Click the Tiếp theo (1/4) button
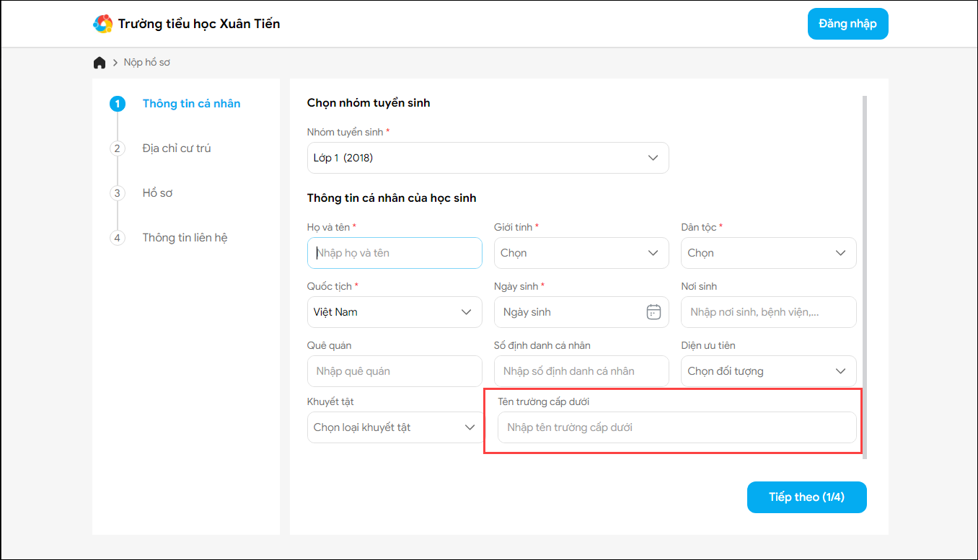Viewport: 978px width, 560px height. [x=806, y=497]
